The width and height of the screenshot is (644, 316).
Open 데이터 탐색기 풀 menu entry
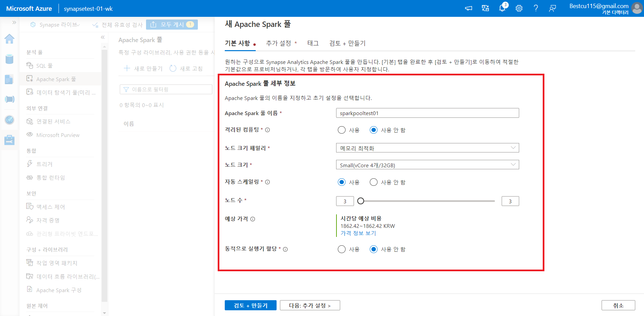click(x=60, y=93)
